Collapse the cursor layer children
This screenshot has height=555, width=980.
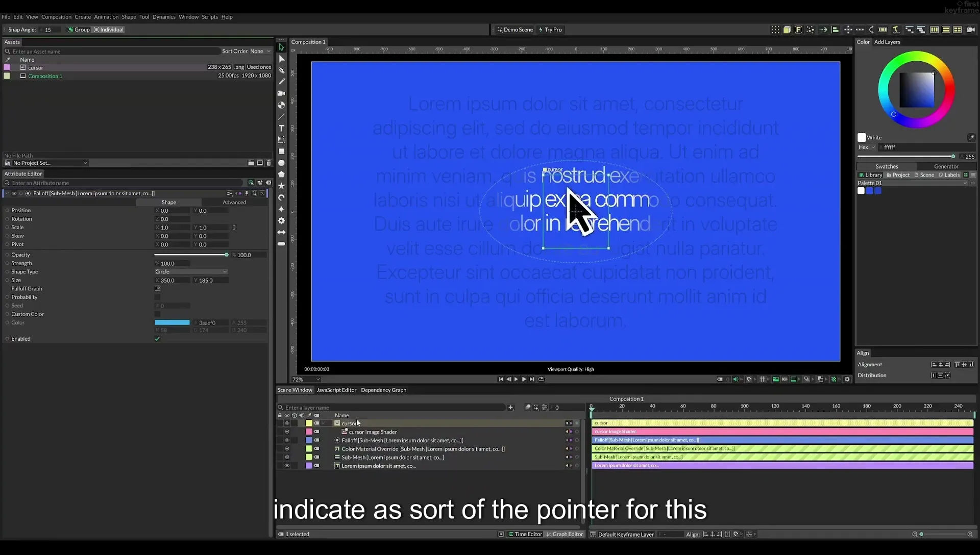323,423
